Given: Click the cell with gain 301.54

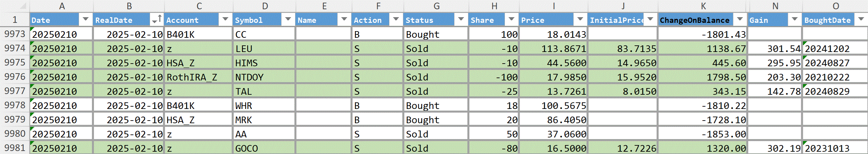Looking at the screenshot, I should point(775,48).
